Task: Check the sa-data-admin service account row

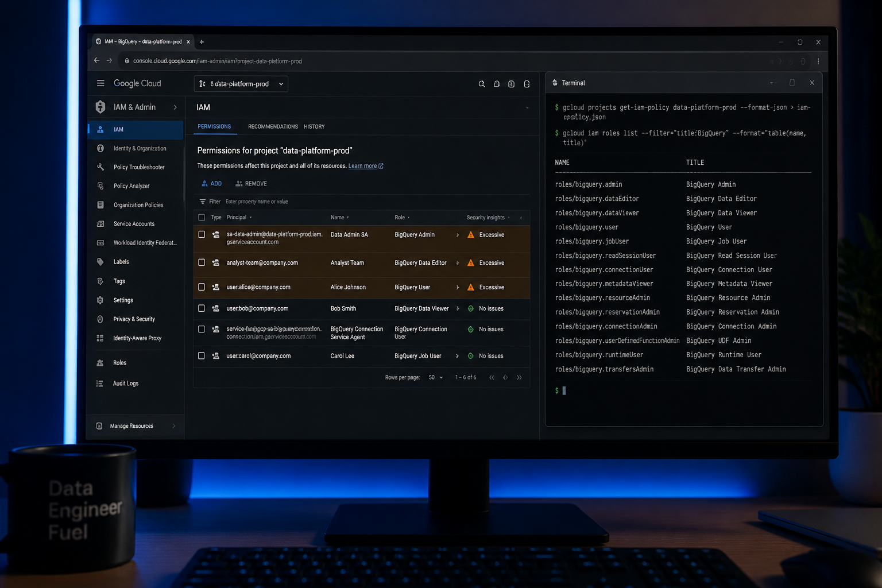Action: tap(202, 234)
